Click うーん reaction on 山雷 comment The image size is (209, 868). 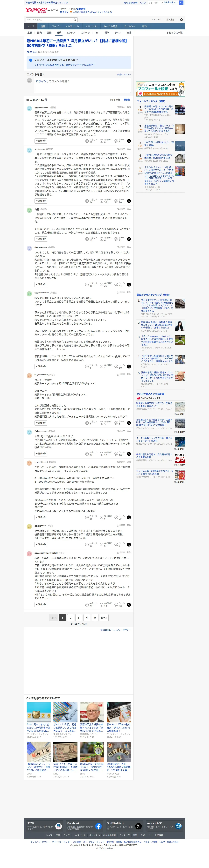pyautogui.click(x=120, y=239)
